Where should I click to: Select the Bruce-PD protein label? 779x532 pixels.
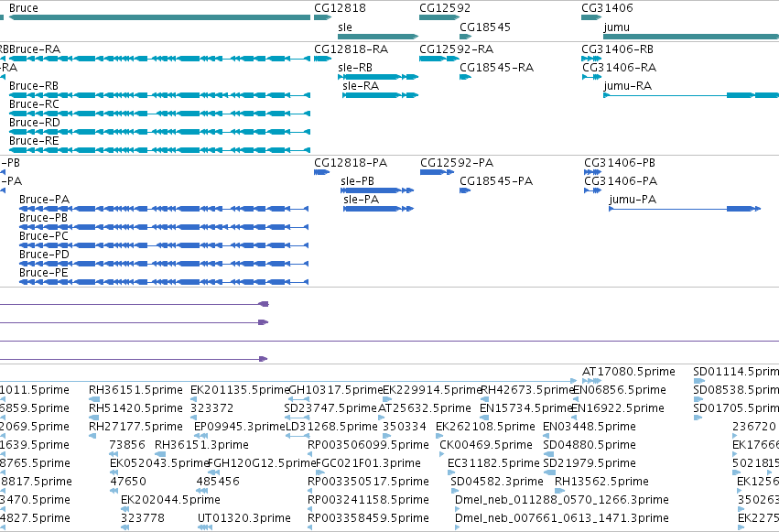click(x=44, y=255)
